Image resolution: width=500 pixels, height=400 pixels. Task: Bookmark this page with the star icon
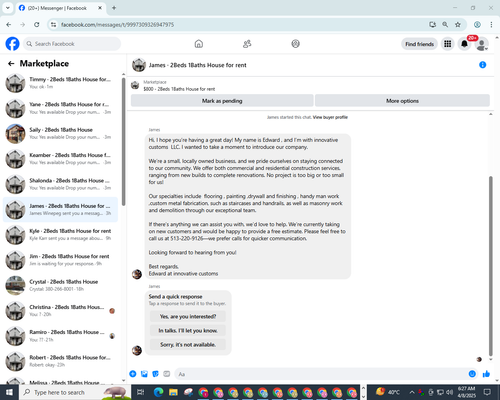point(458,25)
